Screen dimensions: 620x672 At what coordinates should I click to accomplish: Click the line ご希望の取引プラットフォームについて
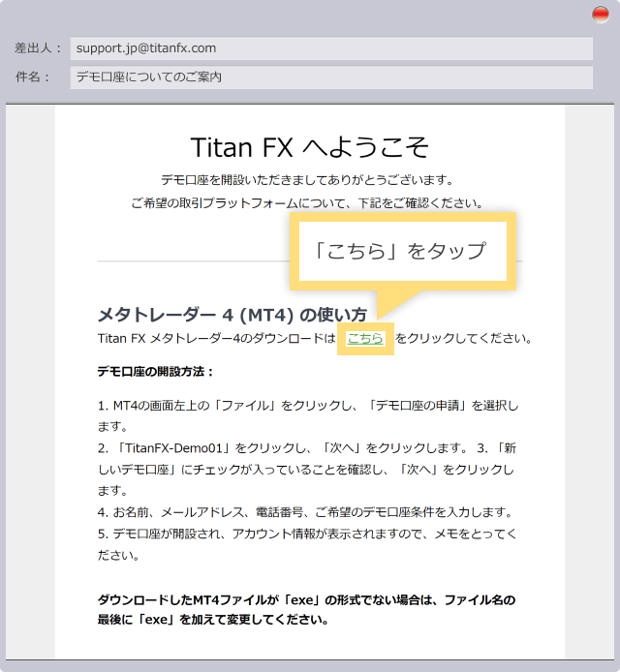tap(307, 203)
